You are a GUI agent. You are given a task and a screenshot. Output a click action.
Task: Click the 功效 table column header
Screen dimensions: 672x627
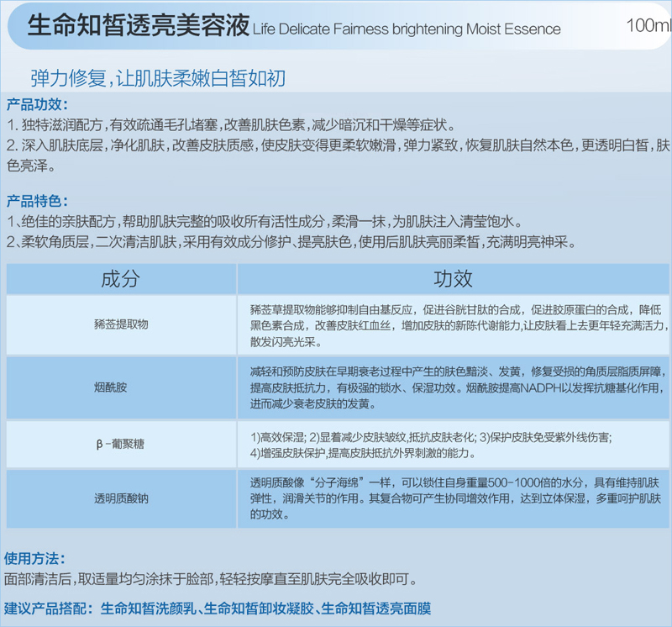[x=453, y=278]
